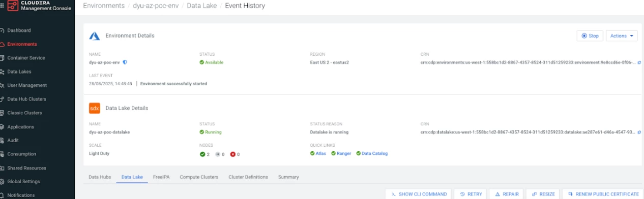Image resolution: width=644 pixels, height=199 pixels.
Task: Open Notifications in the sidebar
Action: (21, 195)
